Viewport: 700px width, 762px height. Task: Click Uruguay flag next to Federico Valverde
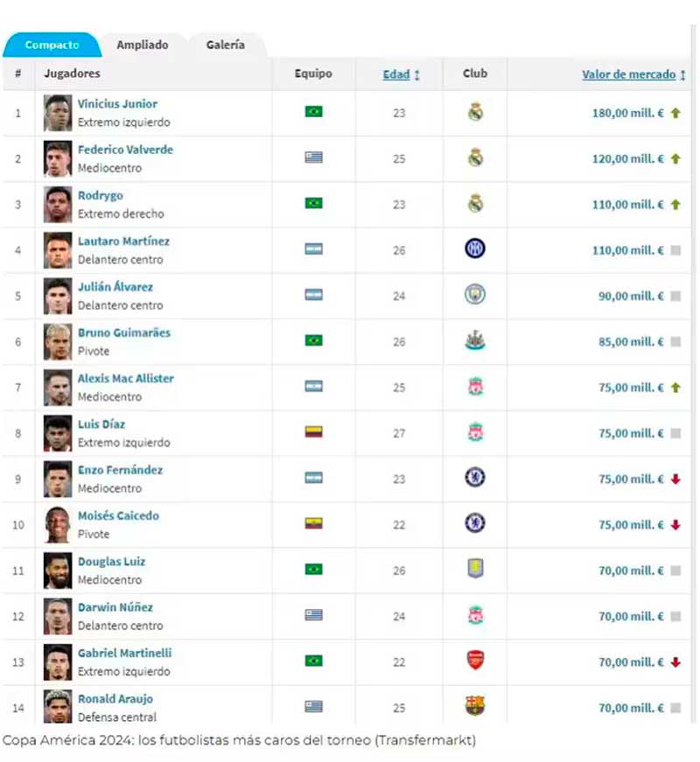coord(313,157)
